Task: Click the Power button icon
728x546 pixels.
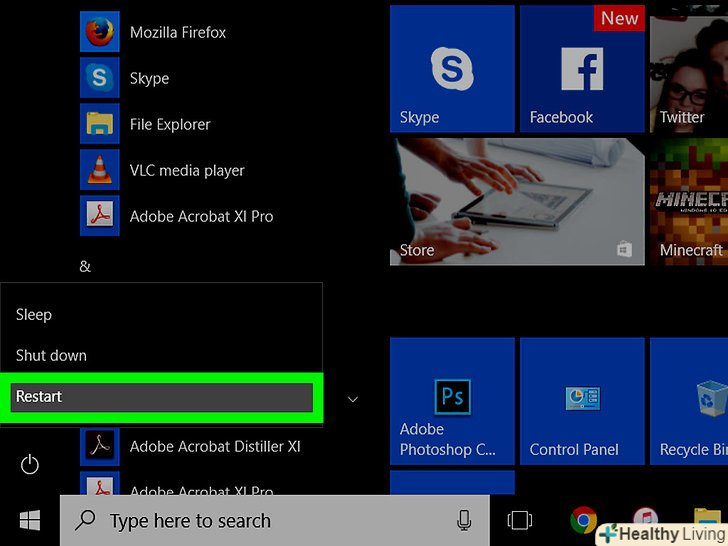Action: point(30,464)
